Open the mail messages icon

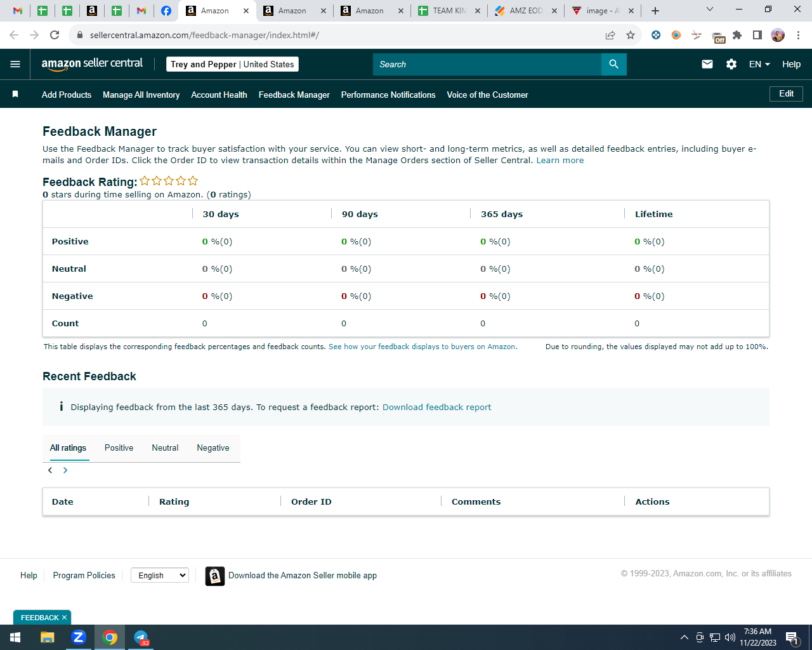click(x=707, y=64)
